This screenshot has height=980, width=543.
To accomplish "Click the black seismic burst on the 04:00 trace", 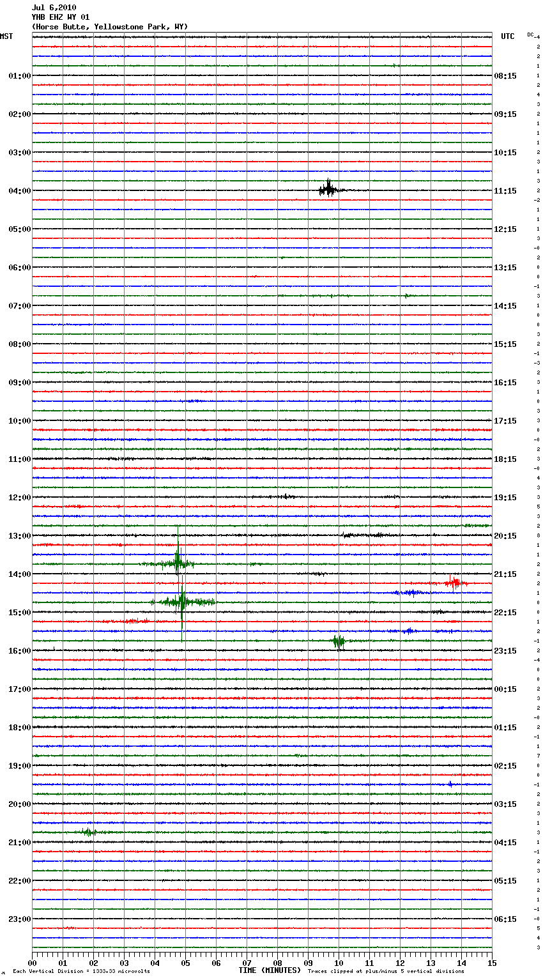I will pos(328,189).
